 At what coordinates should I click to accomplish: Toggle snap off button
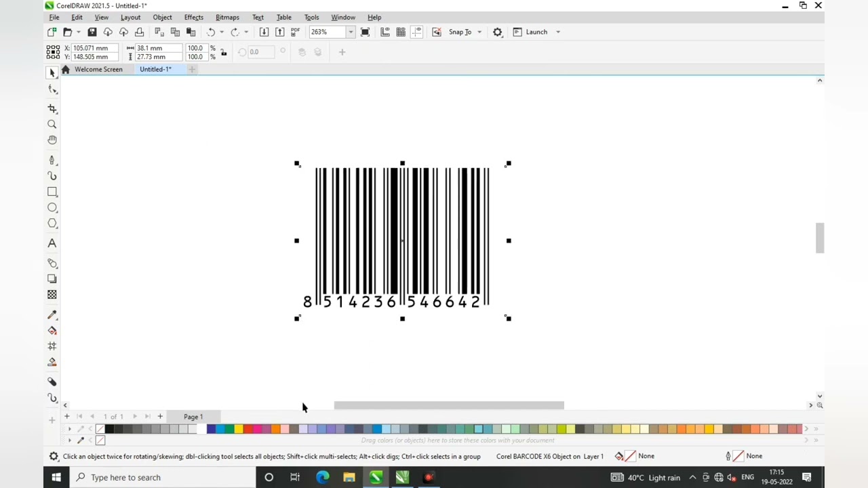click(x=437, y=32)
